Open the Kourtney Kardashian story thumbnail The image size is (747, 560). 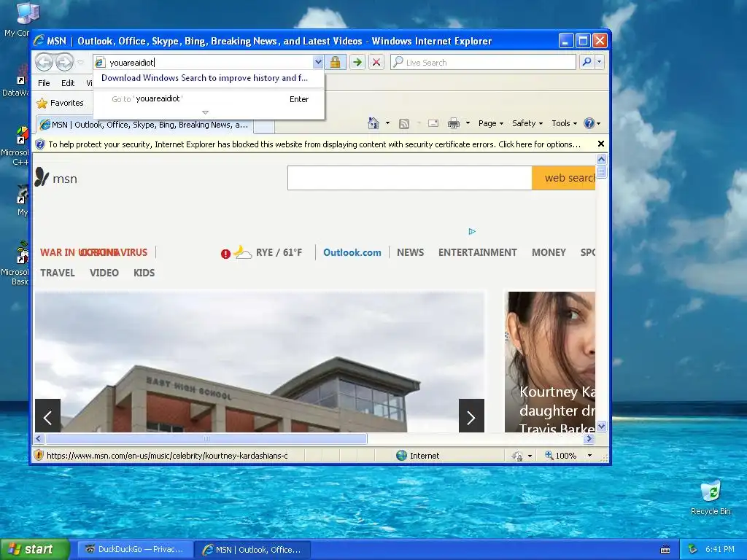click(550, 362)
